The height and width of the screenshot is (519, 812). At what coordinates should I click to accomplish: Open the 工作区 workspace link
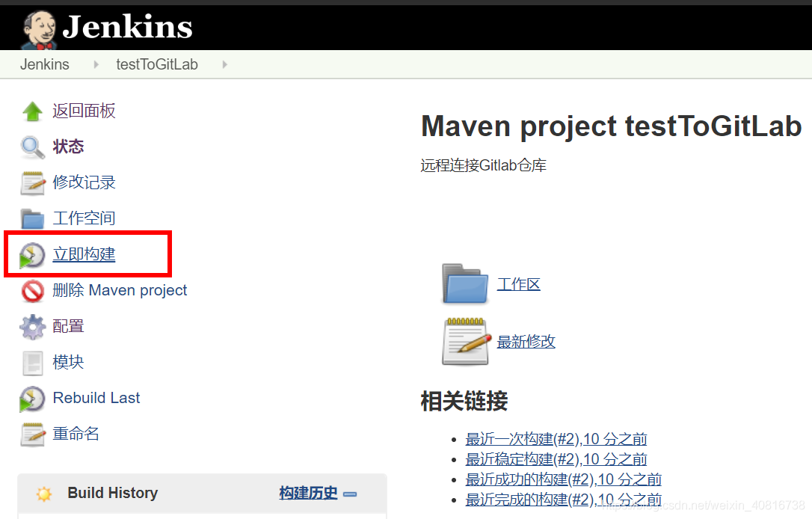click(x=518, y=284)
